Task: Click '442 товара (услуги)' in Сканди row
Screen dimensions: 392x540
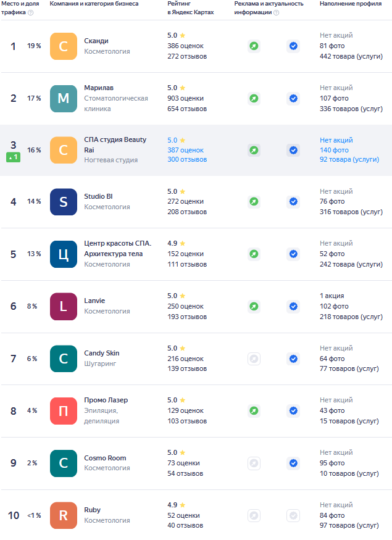Action: (x=351, y=57)
